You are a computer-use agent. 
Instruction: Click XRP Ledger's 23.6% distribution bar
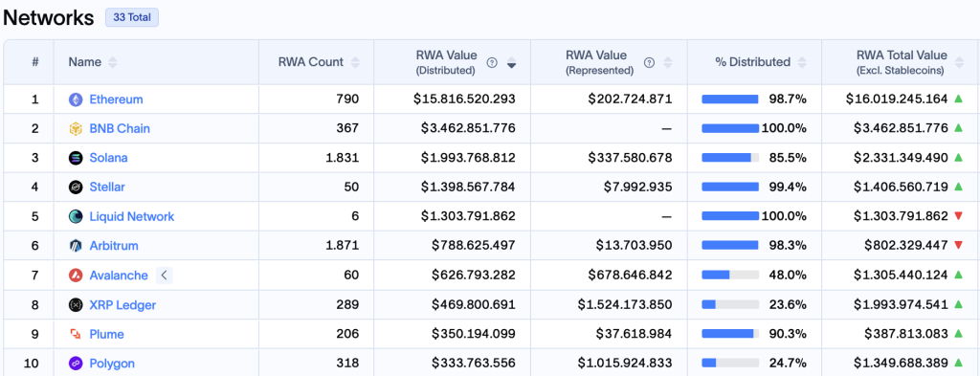point(730,305)
